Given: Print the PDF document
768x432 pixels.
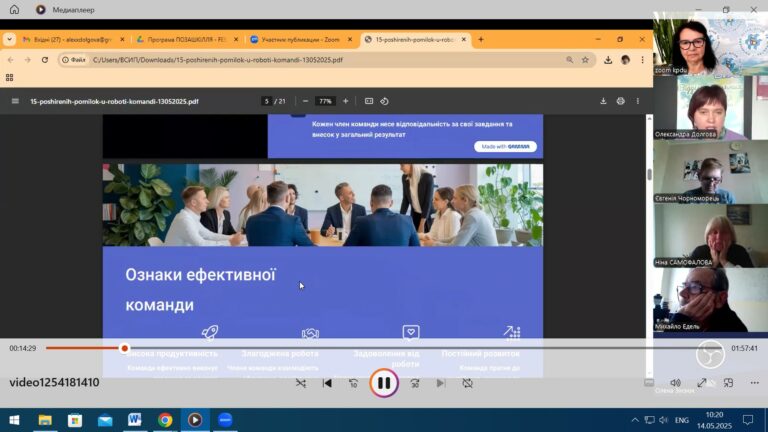Looking at the screenshot, I should click(x=620, y=101).
